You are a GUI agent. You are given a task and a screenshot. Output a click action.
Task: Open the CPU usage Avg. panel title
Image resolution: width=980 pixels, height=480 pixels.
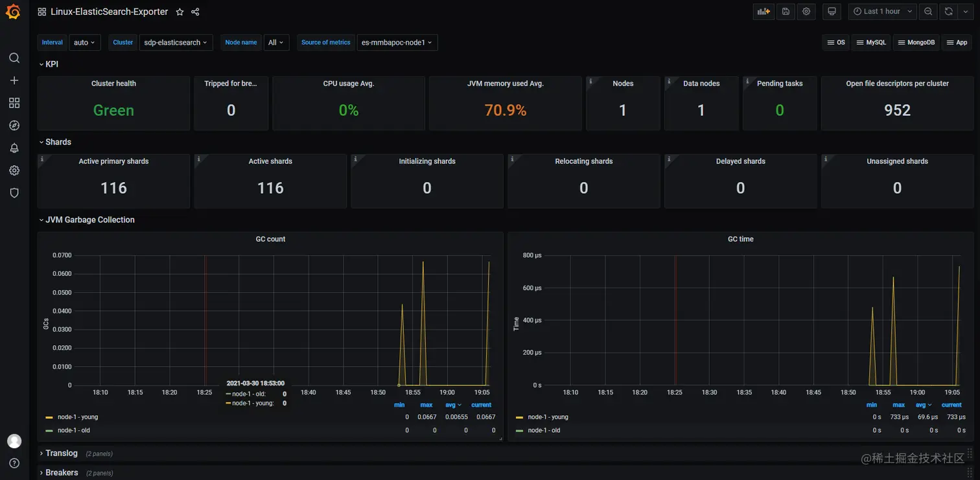349,84
